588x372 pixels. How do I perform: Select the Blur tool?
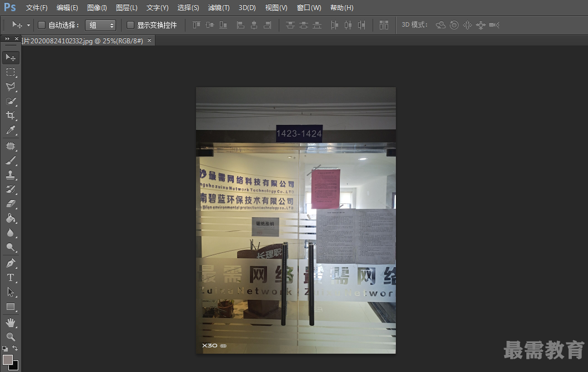(11, 233)
